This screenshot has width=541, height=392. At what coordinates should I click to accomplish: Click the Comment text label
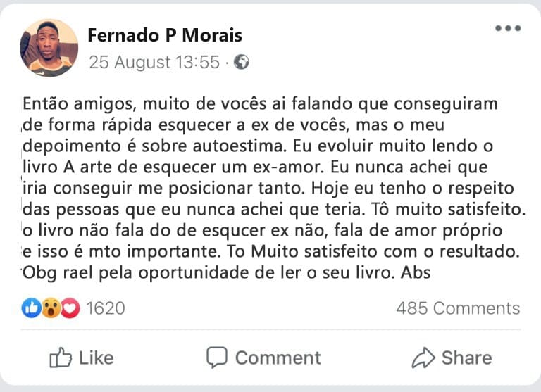coord(278,358)
